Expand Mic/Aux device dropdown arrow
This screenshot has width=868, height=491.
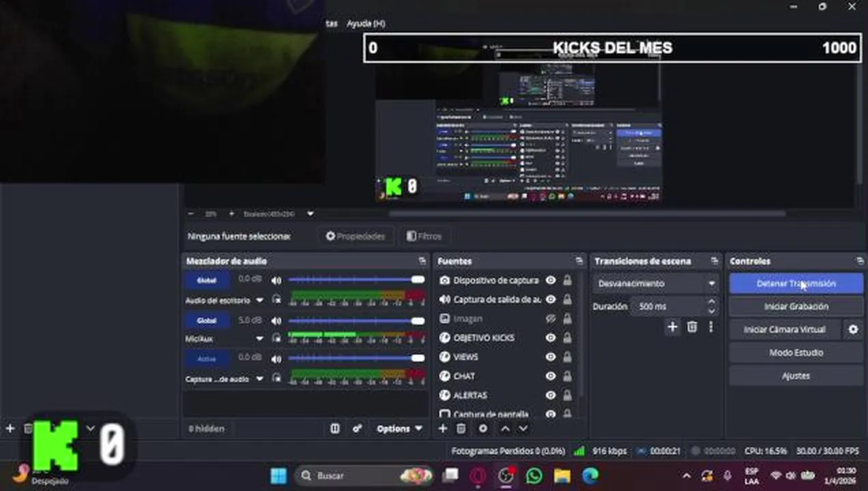click(x=259, y=339)
